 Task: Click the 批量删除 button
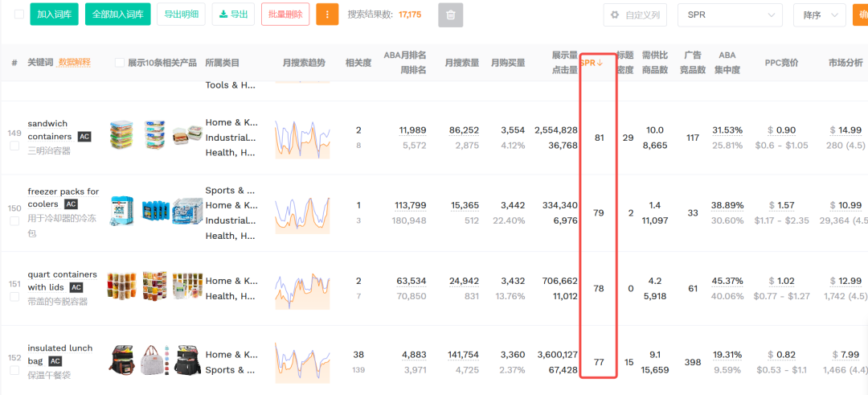pyautogui.click(x=285, y=14)
